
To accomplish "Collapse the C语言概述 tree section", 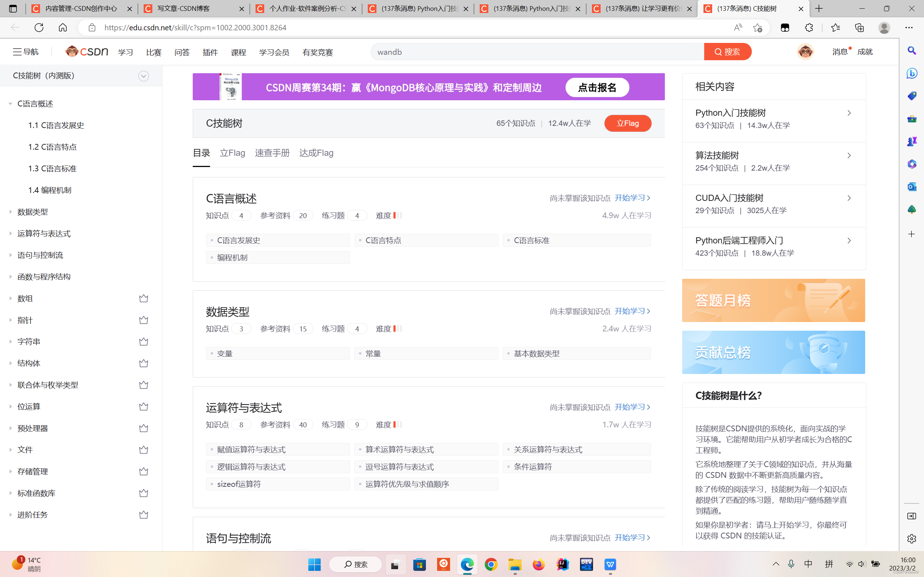I will (10, 104).
